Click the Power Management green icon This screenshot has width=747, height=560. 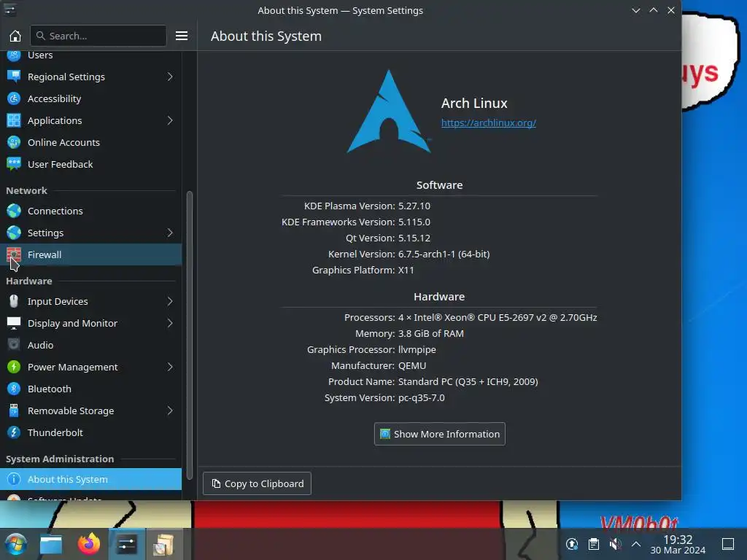pos(14,367)
